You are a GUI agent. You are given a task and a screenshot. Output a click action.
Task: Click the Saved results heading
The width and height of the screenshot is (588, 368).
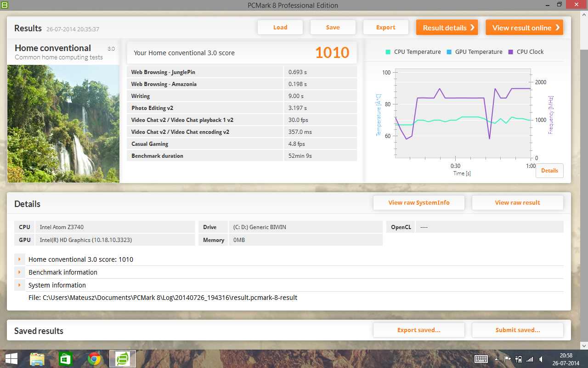point(39,331)
